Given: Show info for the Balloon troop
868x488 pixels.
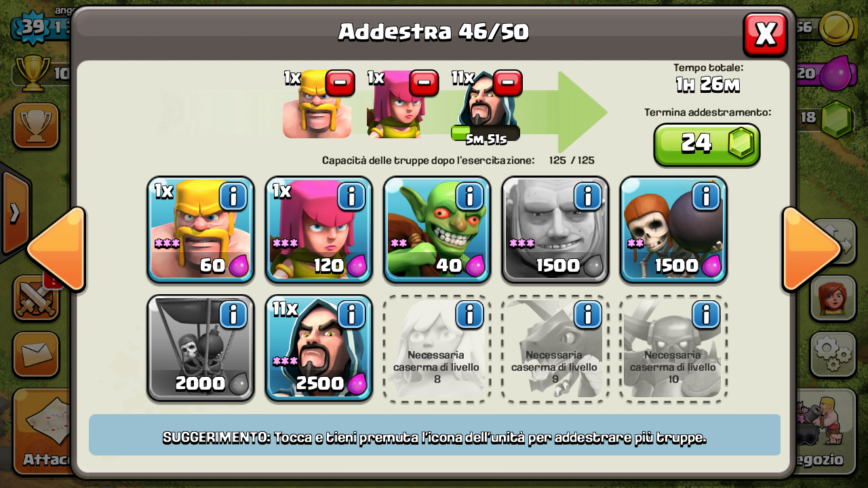Looking at the screenshot, I should pos(233,314).
